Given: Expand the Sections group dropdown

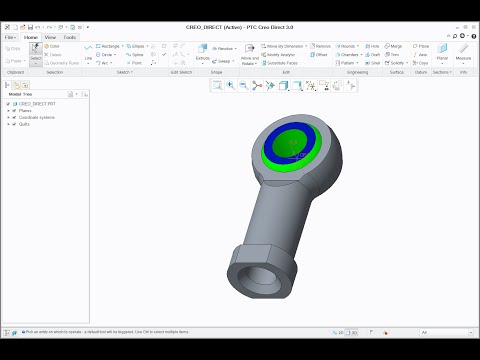Looking at the screenshot, I should click(x=442, y=72).
